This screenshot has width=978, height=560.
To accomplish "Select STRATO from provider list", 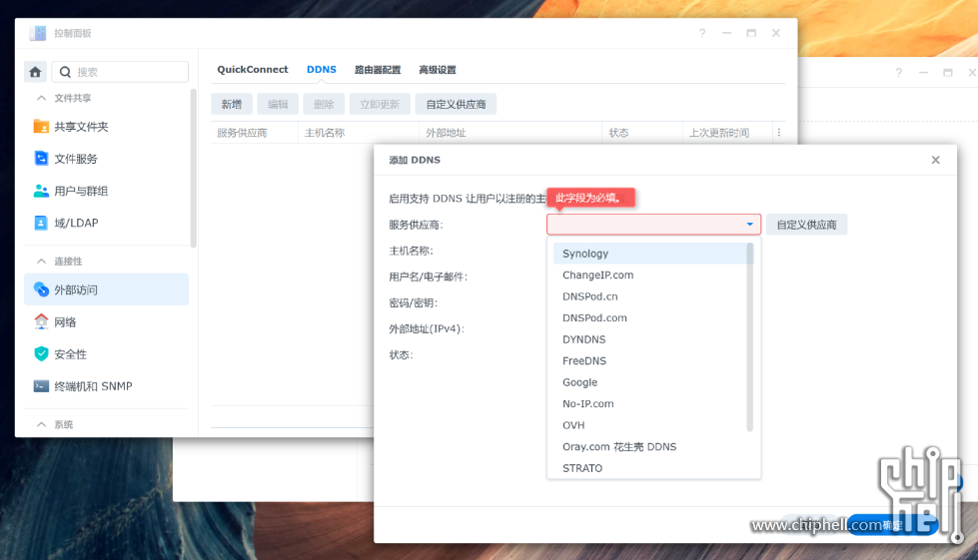I will 650,468.
